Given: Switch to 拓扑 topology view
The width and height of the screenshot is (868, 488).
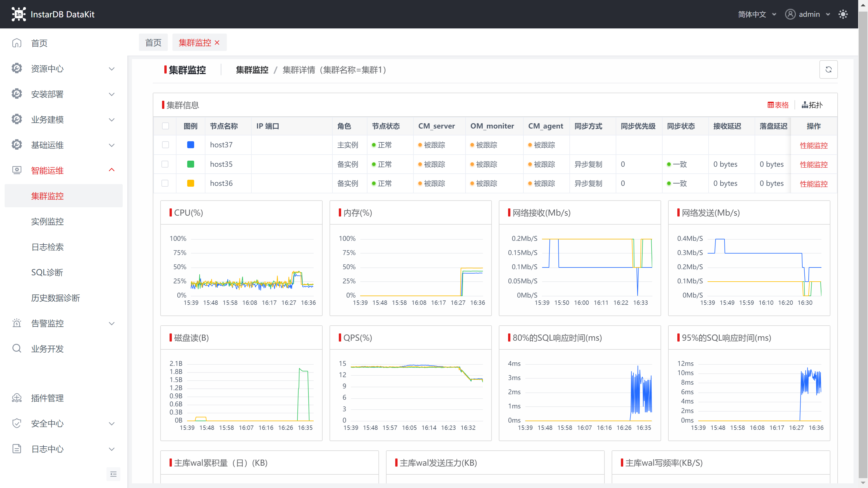Looking at the screenshot, I should coord(812,105).
